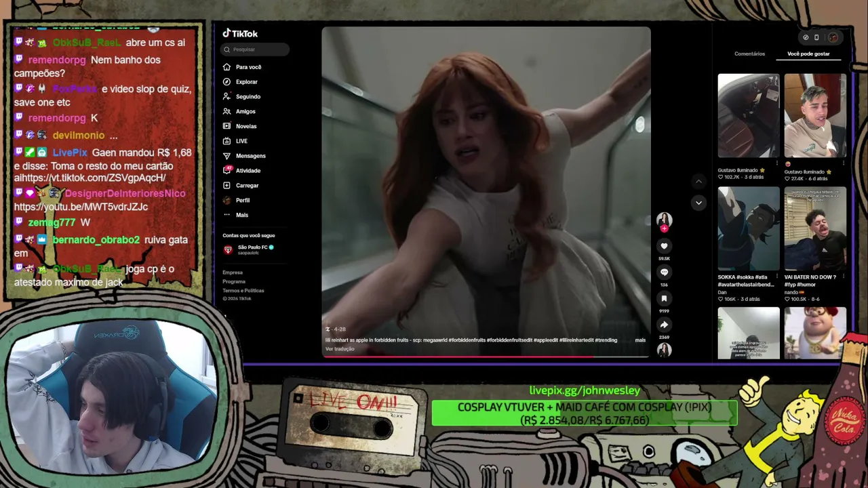The image size is (868, 488).
Task: Click the phone app icon in top-right pill
Action: point(816,37)
